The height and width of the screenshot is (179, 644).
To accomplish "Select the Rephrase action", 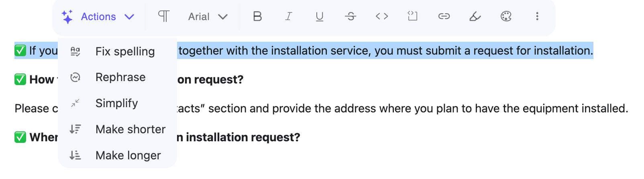I will [x=120, y=77].
